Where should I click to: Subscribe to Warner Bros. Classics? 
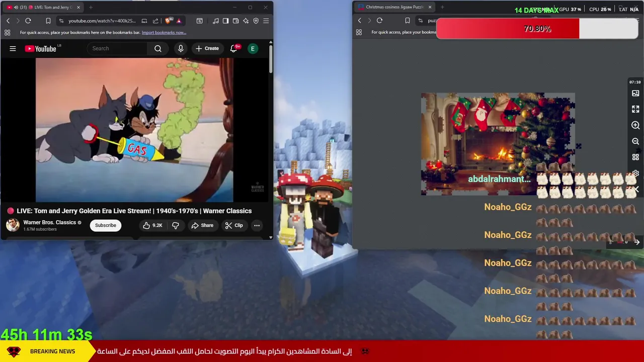tap(106, 225)
